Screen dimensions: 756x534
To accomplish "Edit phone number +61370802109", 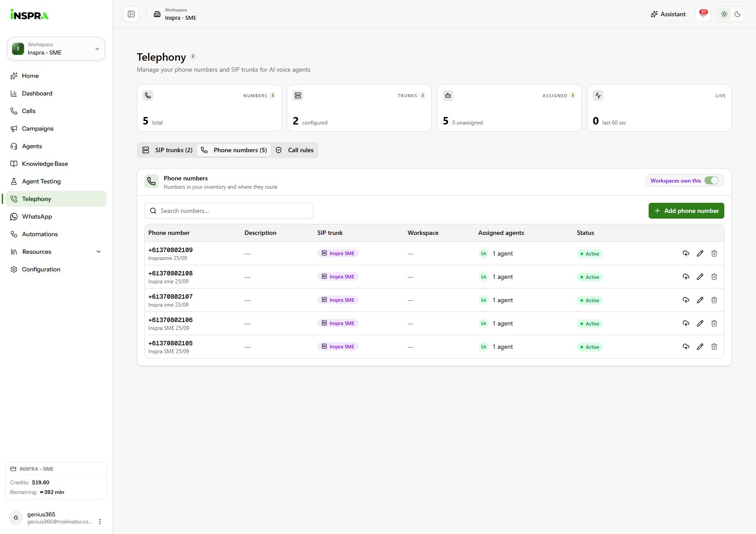I will click(x=700, y=253).
